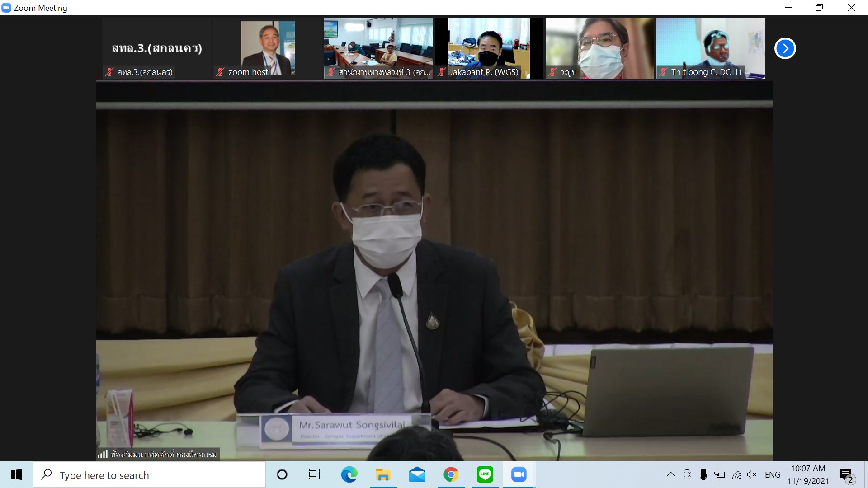Open the clock and date flyout
This screenshot has height=488, width=868.
tap(808, 474)
